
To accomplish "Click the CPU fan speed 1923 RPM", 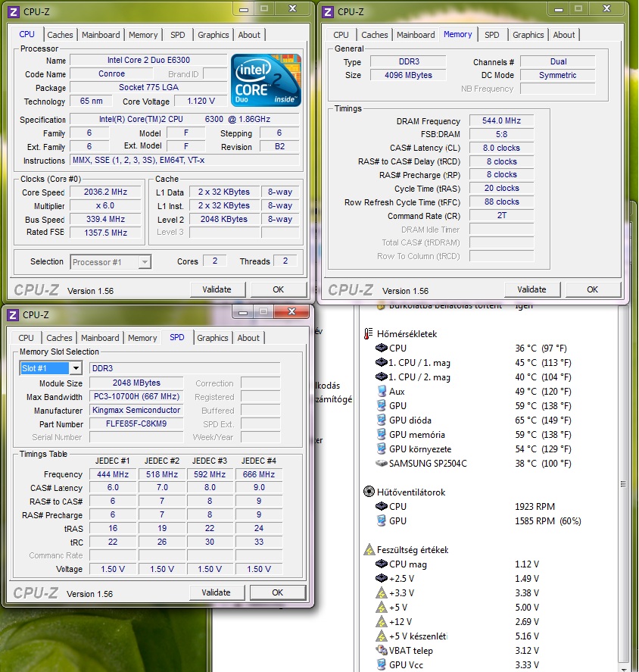I will point(535,507).
